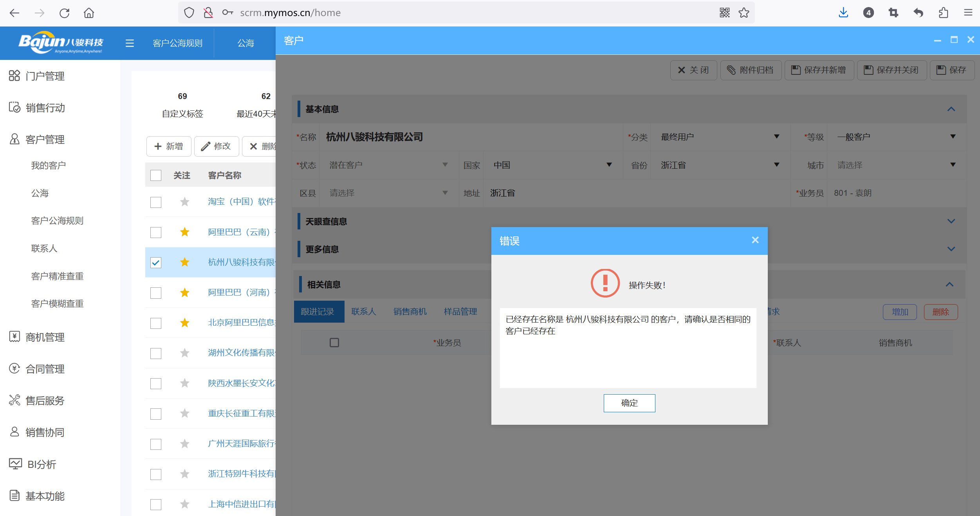Image resolution: width=980 pixels, height=516 pixels.
Task: Open the browser downloads icon
Action: [x=843, y=13]
